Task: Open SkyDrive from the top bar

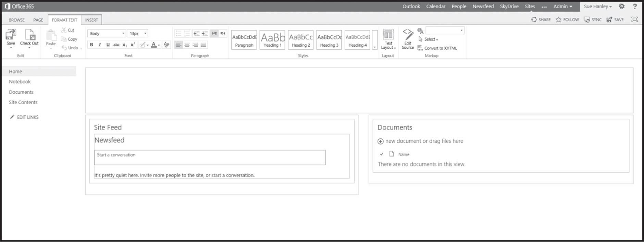Action: [x=509, y=6]
